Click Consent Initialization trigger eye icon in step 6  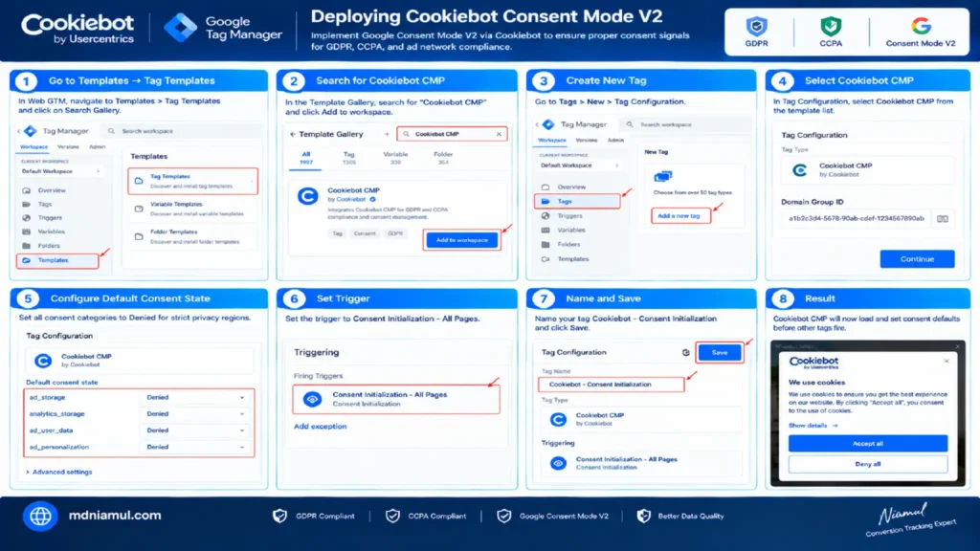(312, 399)
